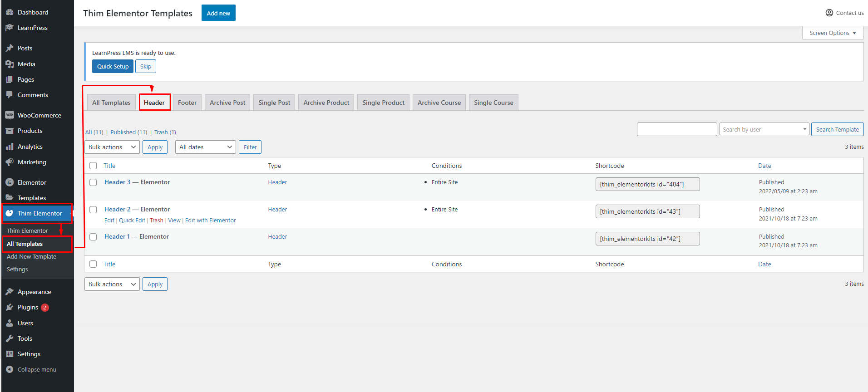This screenshot has height=392, width=868.
Task: Click the Skip button
Action: tap(146, 66)
